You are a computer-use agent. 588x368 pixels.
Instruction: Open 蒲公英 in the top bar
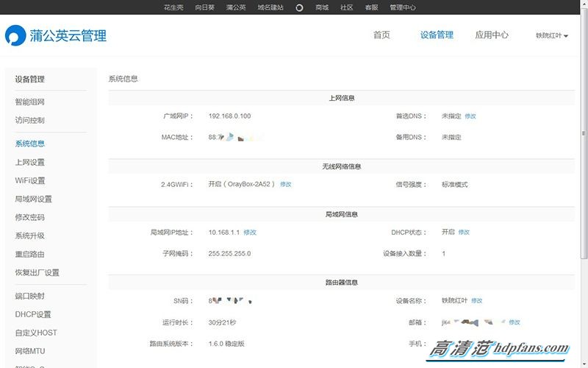click(x=236, y=7)
